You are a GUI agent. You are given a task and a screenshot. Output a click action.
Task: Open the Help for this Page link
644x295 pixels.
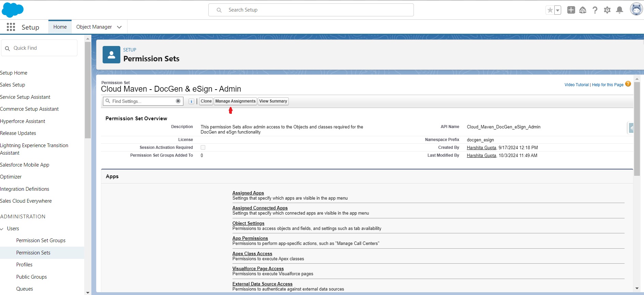(608, 85)
